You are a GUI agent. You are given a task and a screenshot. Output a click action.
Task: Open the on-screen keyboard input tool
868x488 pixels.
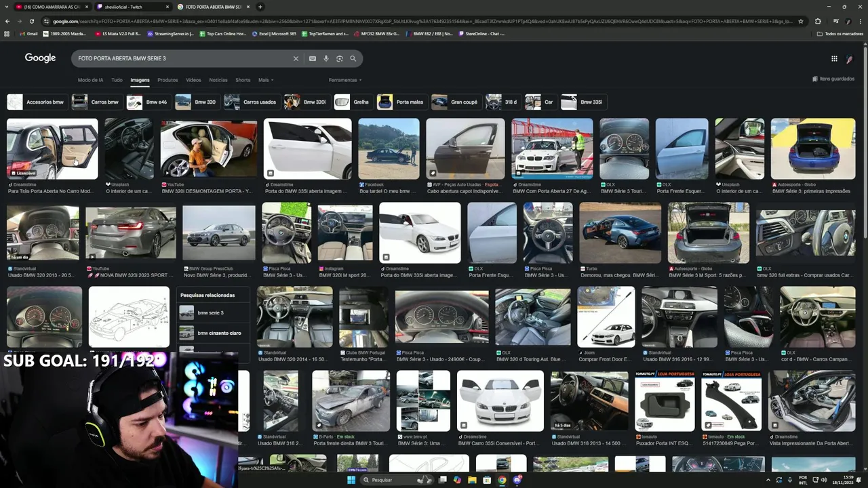[313, 59]
